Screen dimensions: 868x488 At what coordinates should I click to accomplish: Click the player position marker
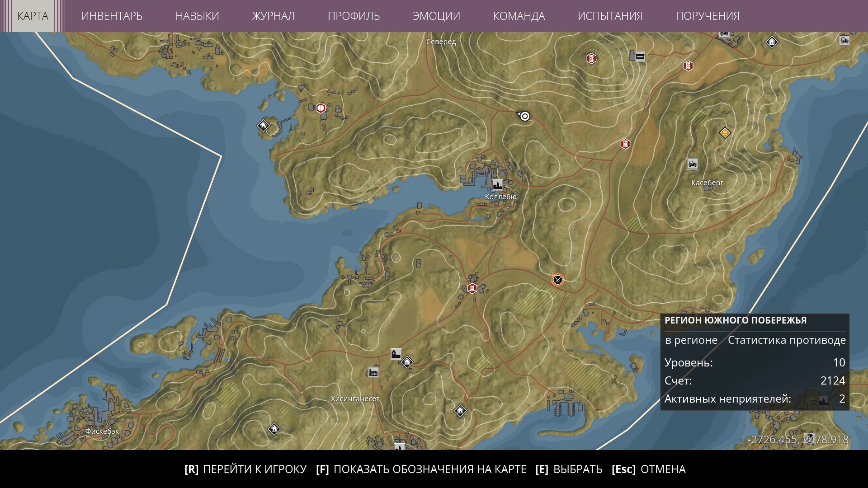click(524, 116)
